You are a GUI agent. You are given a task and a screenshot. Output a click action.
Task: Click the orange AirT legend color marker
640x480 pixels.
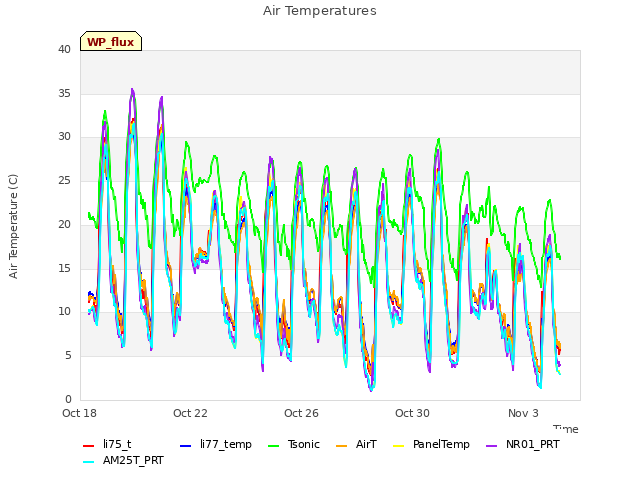click(x=341, y=446)
